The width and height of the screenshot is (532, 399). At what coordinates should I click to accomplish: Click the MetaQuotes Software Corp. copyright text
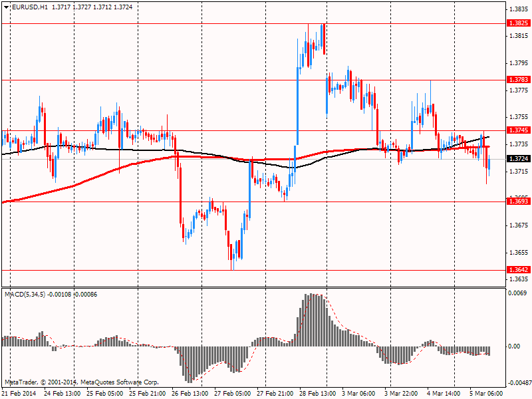(120, 382)
